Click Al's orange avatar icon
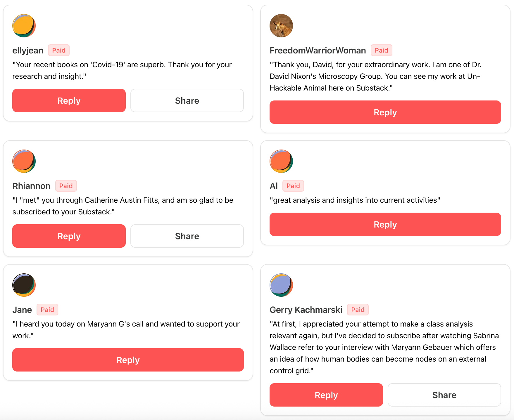The image size is (514, 420). (281, 161)
